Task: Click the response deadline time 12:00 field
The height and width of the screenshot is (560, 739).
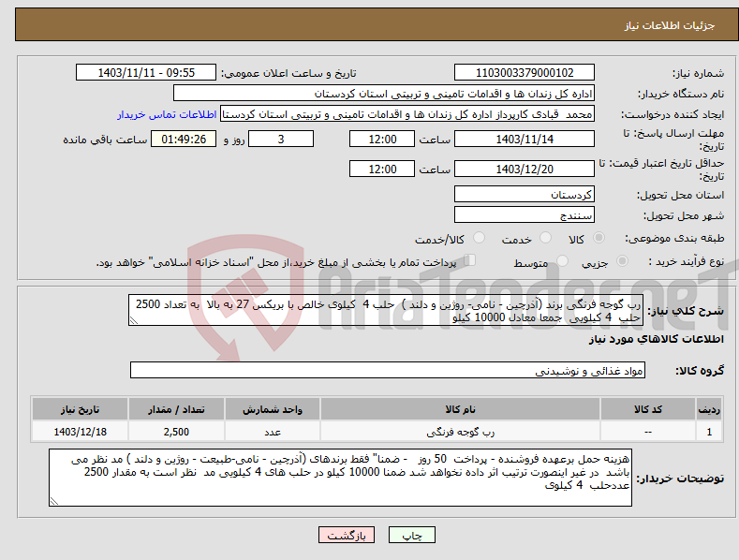Action: click(382, 139)
